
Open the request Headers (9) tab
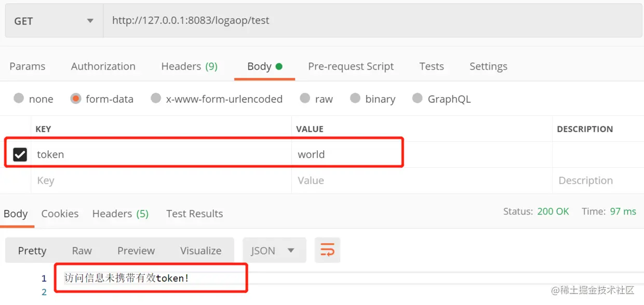tap(189, 67)
